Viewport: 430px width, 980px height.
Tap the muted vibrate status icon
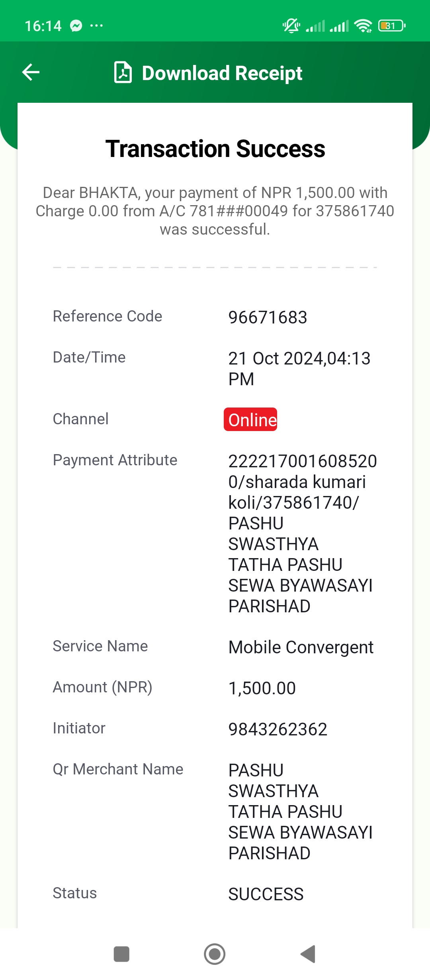[x=291, y=26]
